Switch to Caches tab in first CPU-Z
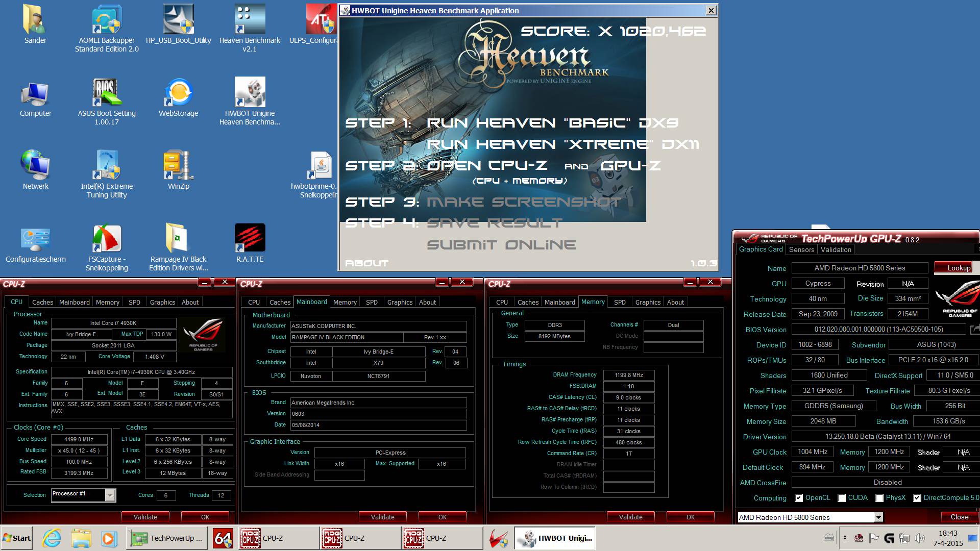Image resolution: width=980 pixels, height=551 pixels. pos(42,302)
